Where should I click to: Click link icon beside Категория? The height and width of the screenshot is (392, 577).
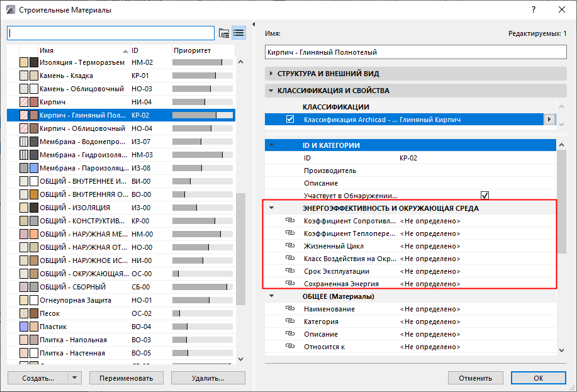tap(290, 321)
